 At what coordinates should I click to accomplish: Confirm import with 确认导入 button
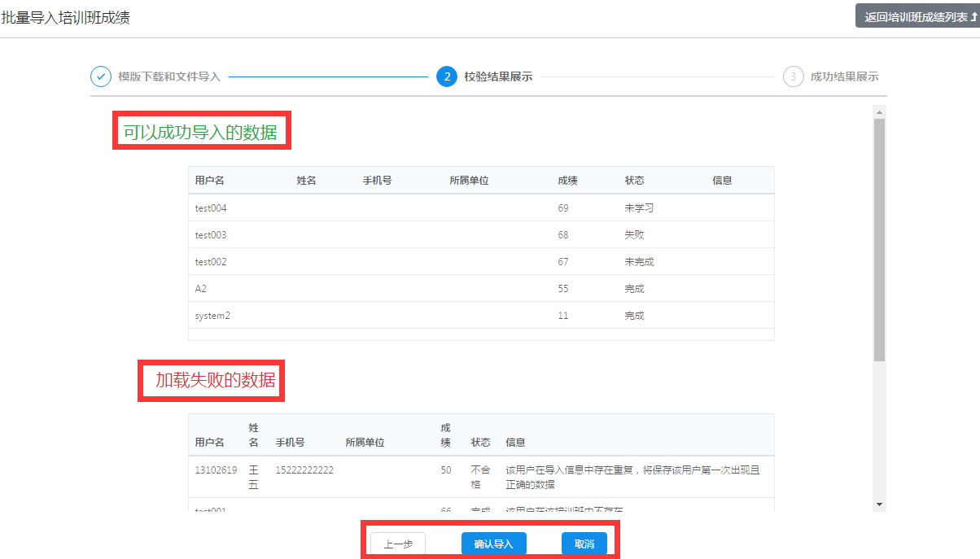point(493,544)
